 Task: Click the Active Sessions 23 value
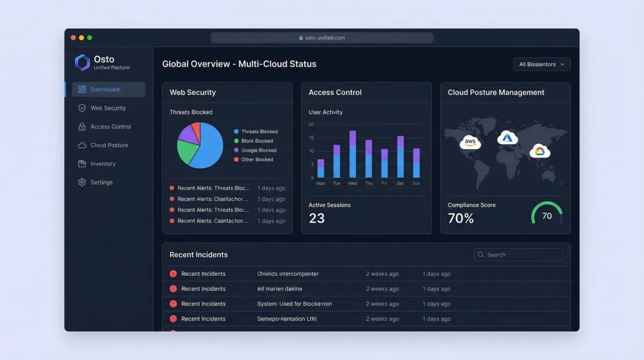(317, 218)
